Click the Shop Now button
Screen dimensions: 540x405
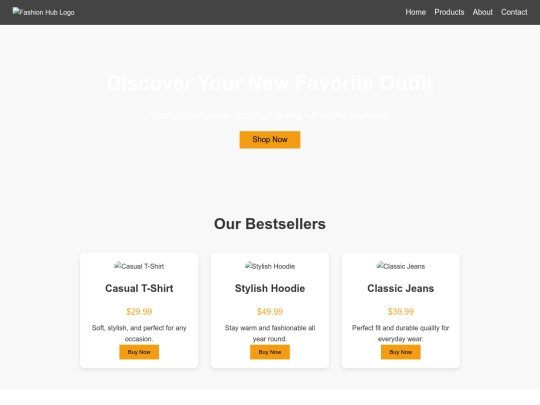(270, 139)
